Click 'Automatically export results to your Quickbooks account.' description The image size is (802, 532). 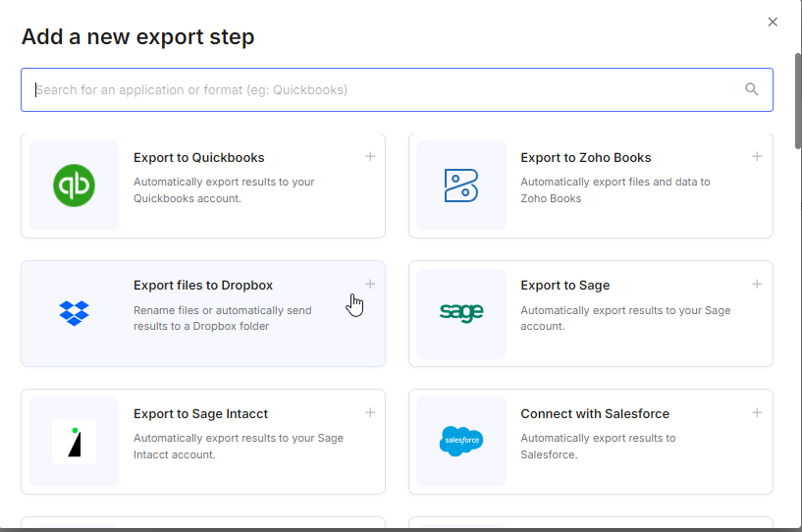coord(224,190)
